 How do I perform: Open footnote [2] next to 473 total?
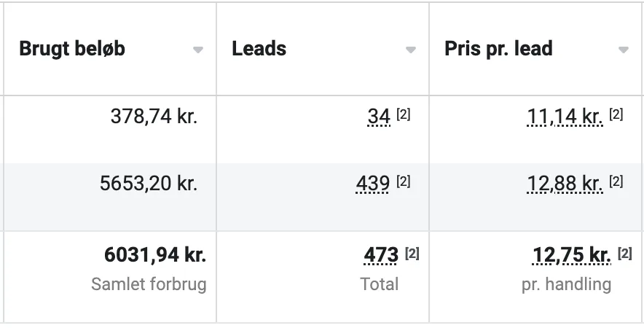(x=412, y=254)
